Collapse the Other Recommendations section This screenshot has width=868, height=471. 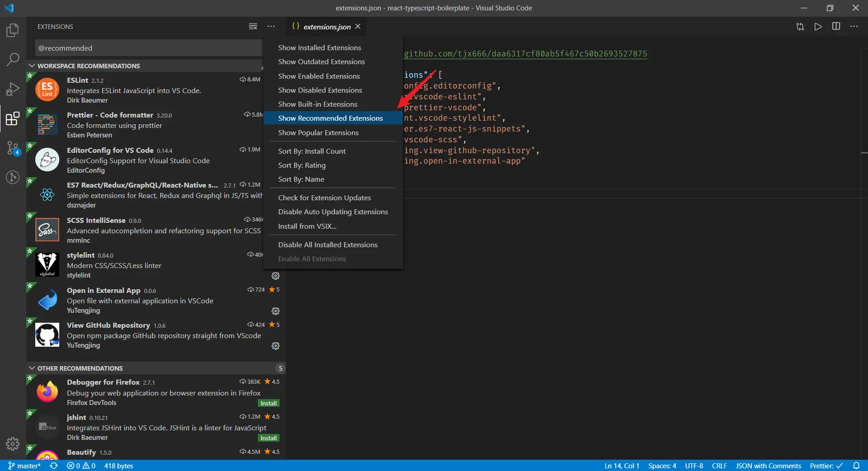32,368
